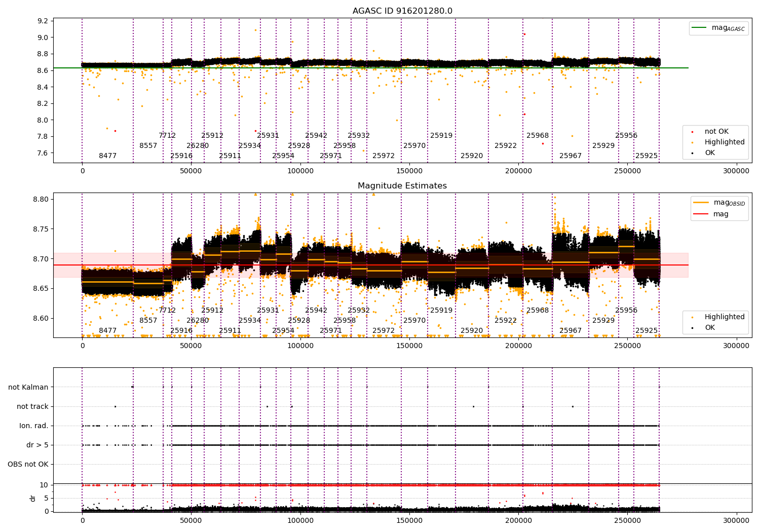Click the rotated 'dr' y-axis label
This screenshot has width=760, height=532.
[33, 498]
